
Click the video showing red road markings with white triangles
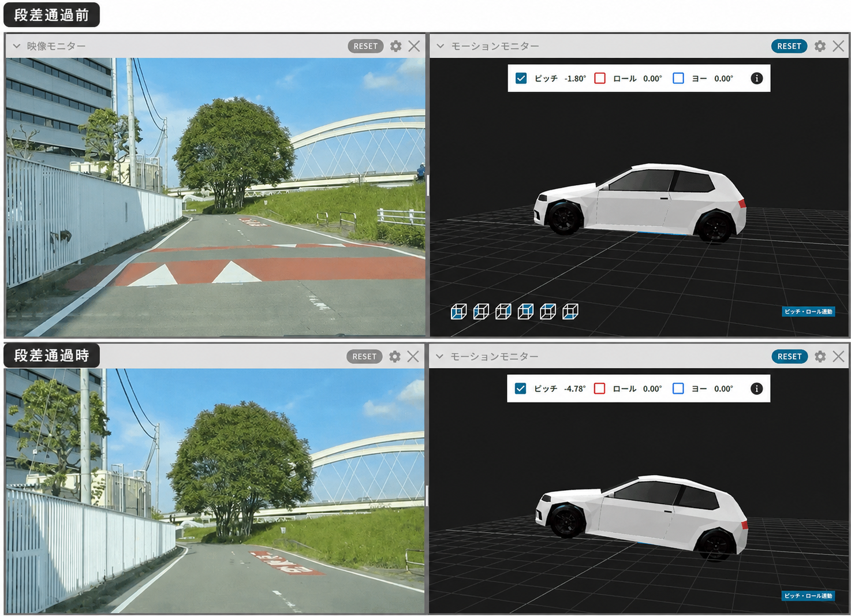coord(215,197)
